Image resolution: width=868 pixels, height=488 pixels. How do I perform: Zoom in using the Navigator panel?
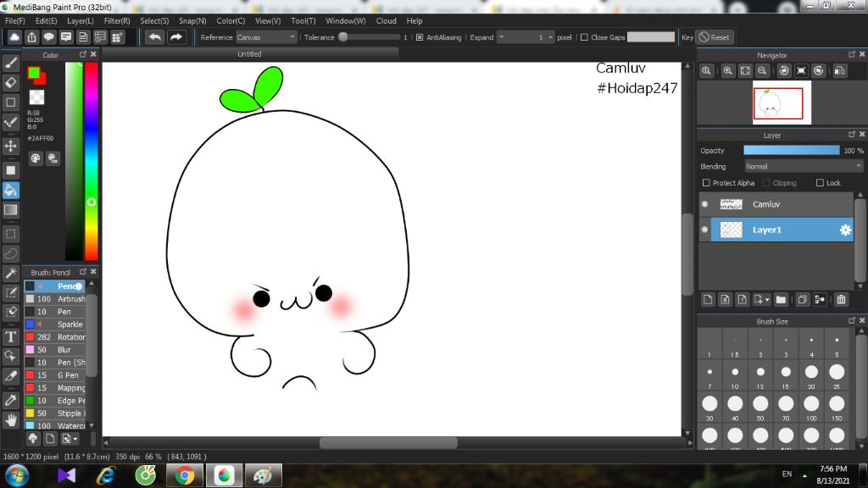728,71
